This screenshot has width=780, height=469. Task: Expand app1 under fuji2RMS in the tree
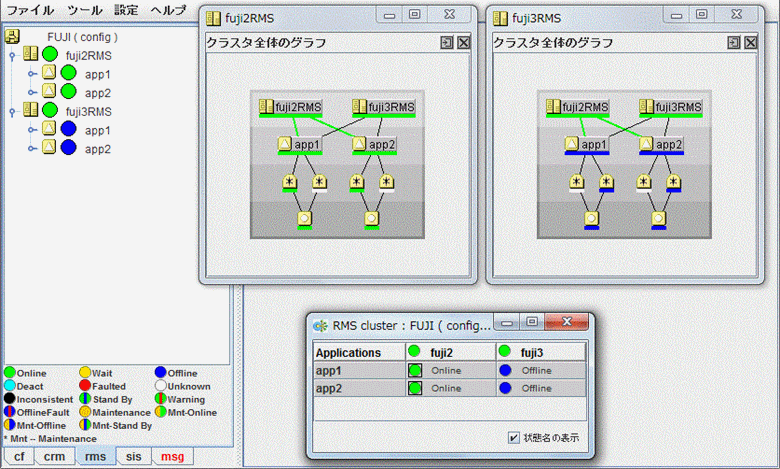pos(32,74)
